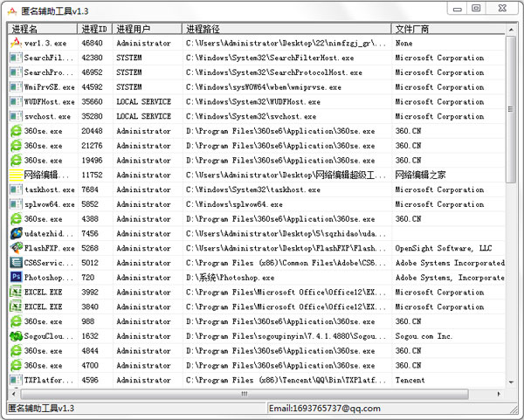Click the CS6Servic... icon
Image resolution: width=524 pixels, height=420 pixels.
16,263
